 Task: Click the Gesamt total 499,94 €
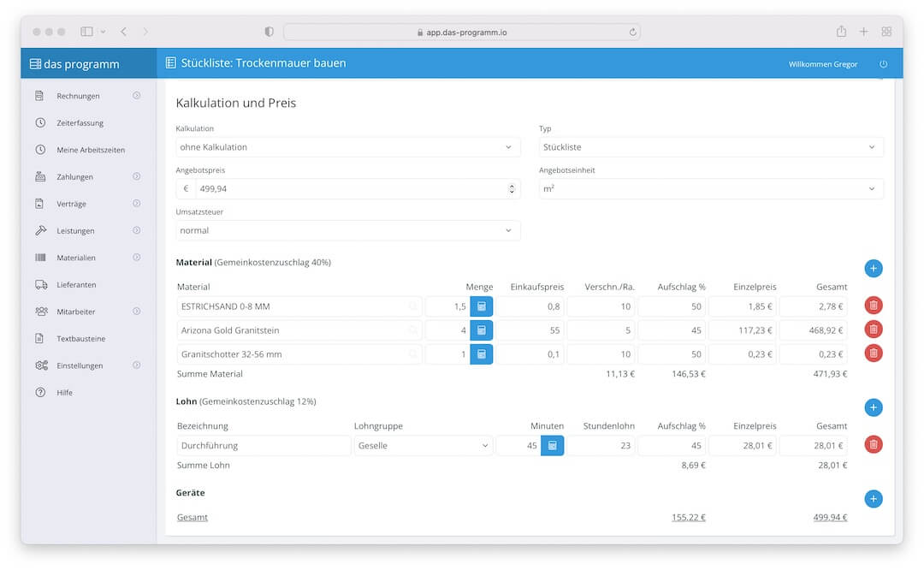point(830,518)
